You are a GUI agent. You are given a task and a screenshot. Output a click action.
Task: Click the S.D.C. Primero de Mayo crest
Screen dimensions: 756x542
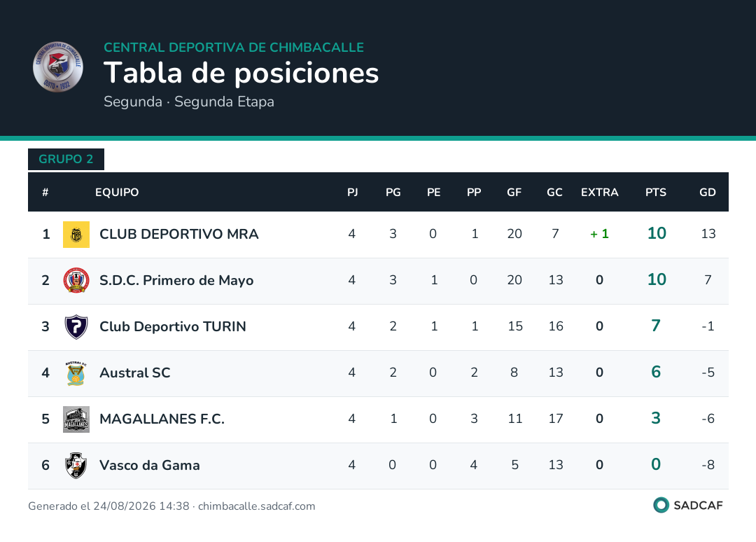coord(76,280)
